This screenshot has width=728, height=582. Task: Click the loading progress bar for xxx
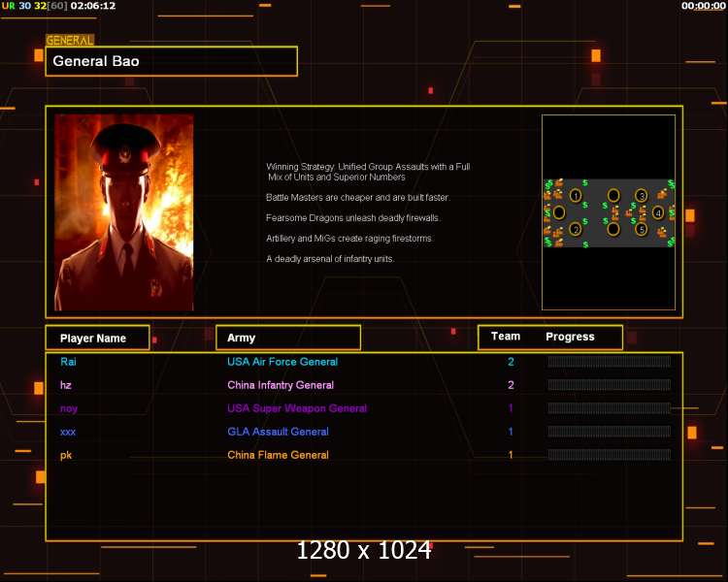coord(610,431)
